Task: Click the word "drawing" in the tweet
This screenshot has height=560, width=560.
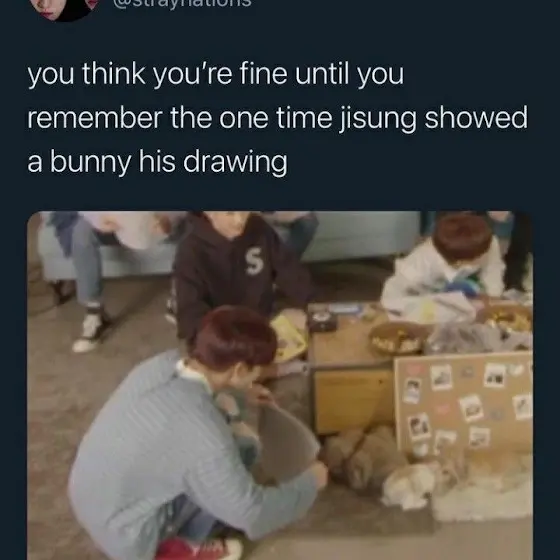Action: pyautogui.click(x=235, y=161)
